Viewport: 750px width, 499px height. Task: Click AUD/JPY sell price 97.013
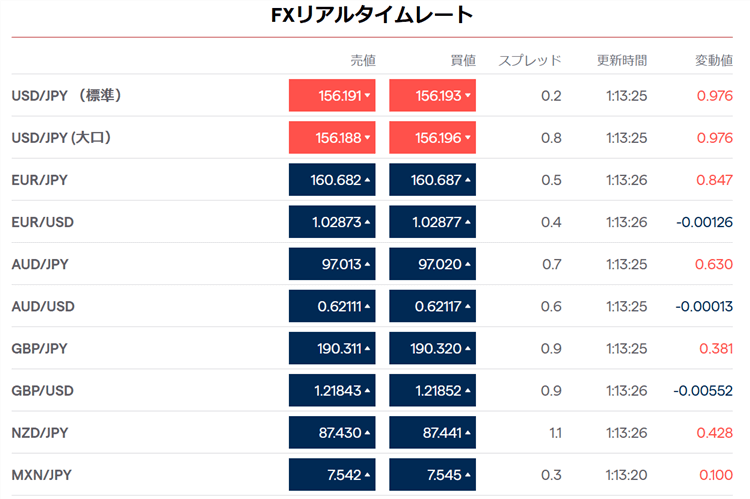pyautogui.click(x=332, y=264)
